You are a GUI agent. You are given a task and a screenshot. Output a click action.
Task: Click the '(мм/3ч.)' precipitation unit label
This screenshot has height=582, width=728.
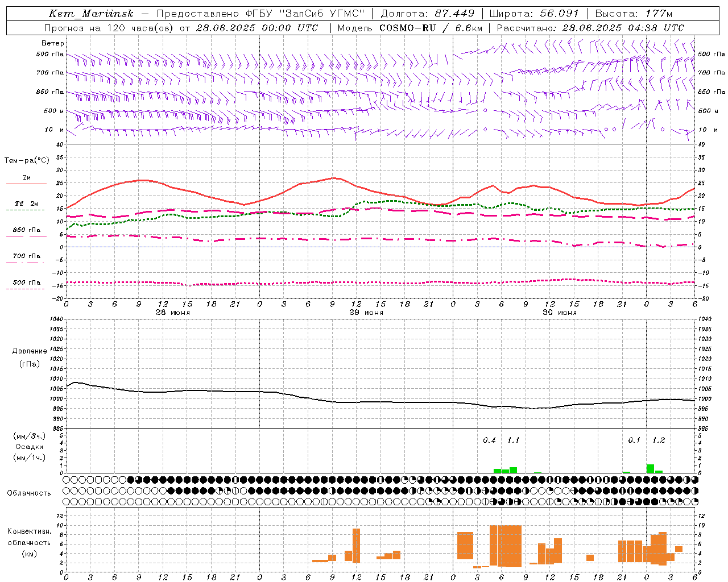point(30,436)
